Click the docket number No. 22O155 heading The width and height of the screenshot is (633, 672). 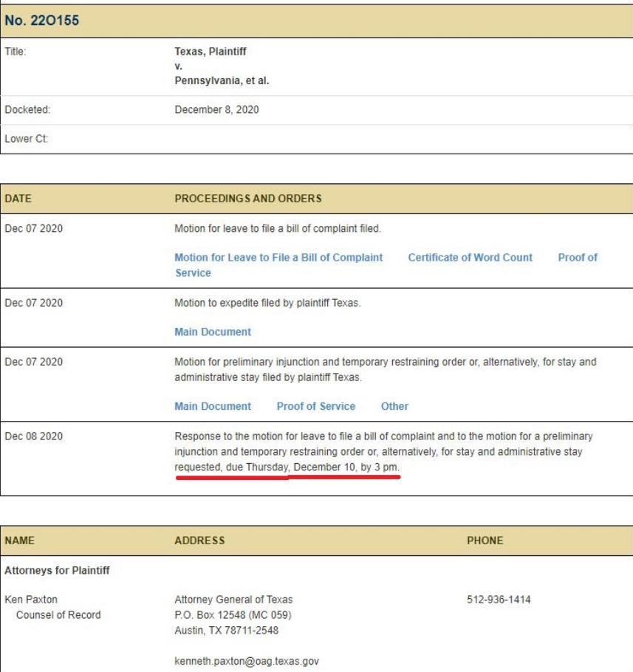pyautogui.click(x=42, y=20)
